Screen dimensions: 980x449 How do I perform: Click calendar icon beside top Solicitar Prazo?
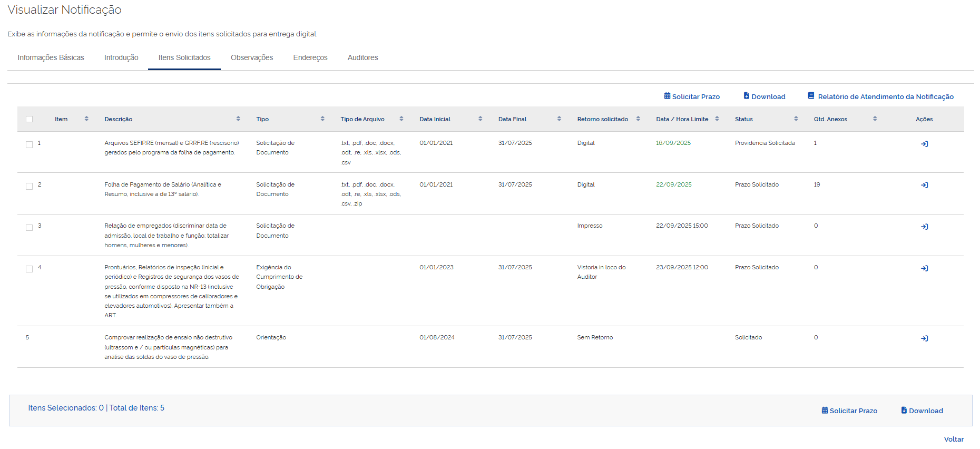point(667,96)
